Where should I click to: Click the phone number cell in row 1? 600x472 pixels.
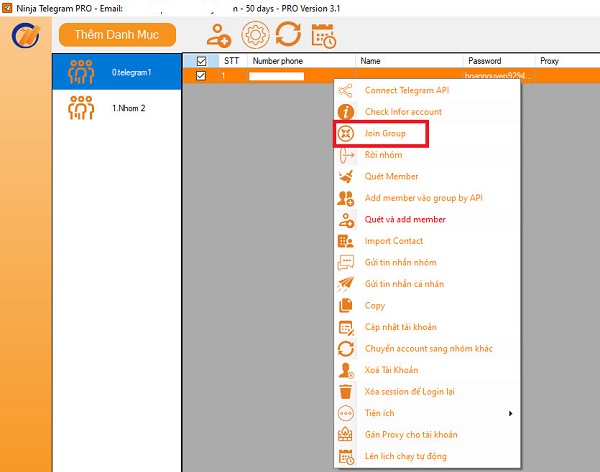click(302, 76)
